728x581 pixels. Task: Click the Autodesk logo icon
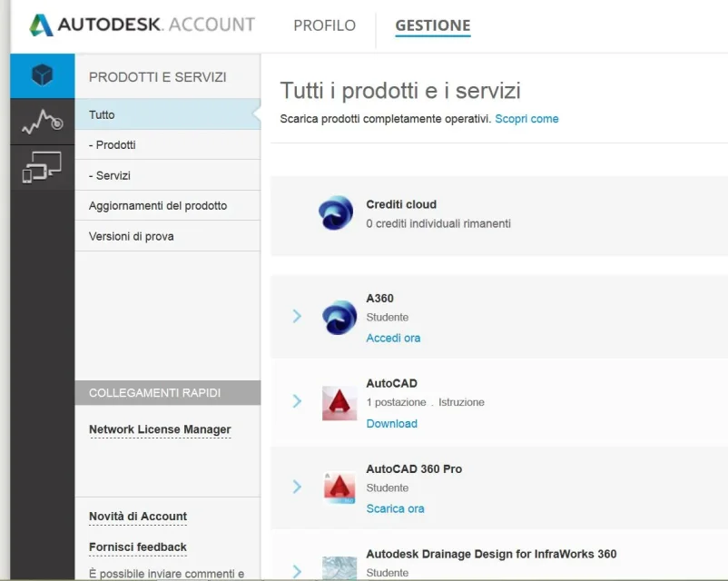pos(42,25)
